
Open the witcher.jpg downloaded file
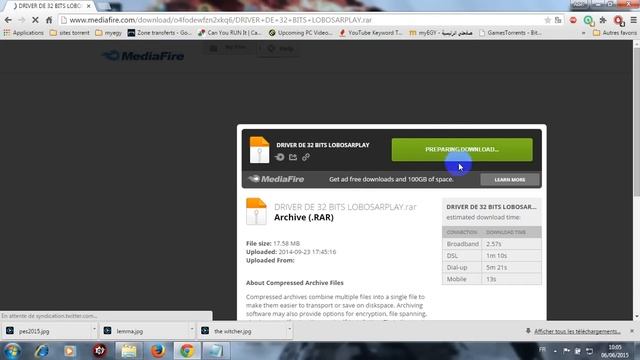click(x=242, y=331)
